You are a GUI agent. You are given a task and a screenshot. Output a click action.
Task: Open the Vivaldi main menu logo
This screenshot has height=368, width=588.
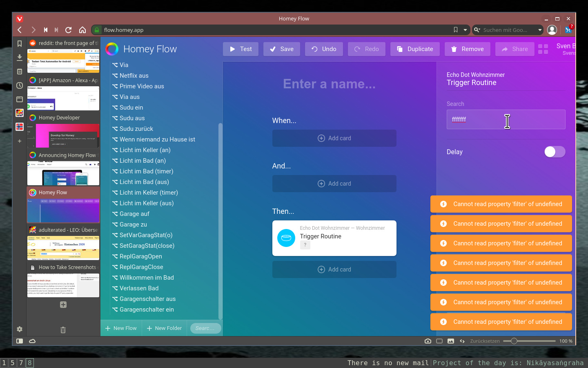pos(20,19)
